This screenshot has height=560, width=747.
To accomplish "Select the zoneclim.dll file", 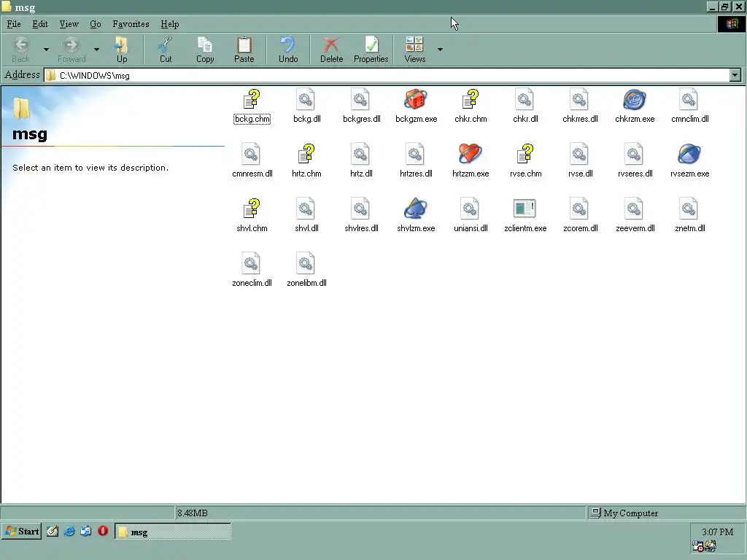I will (x=252, y=271).
